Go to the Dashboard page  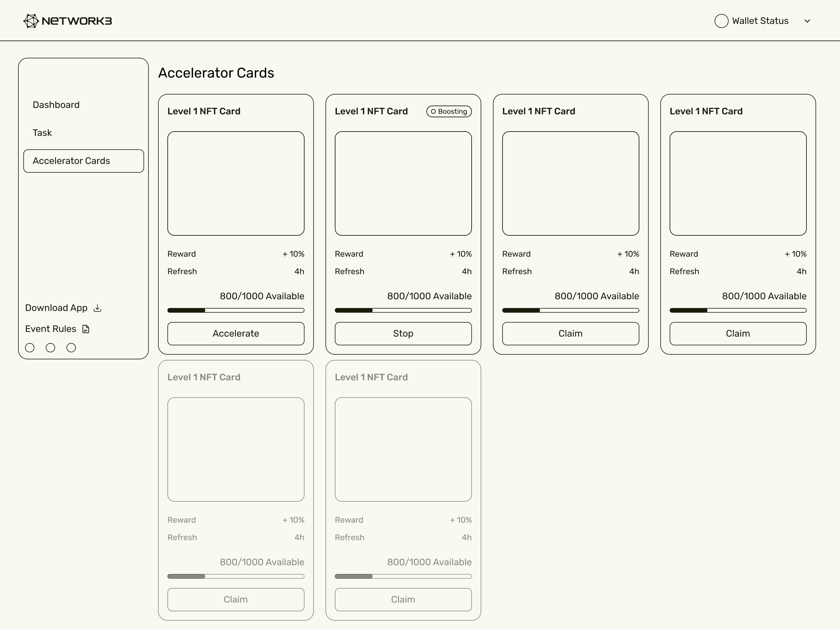(x=56, y=105)
